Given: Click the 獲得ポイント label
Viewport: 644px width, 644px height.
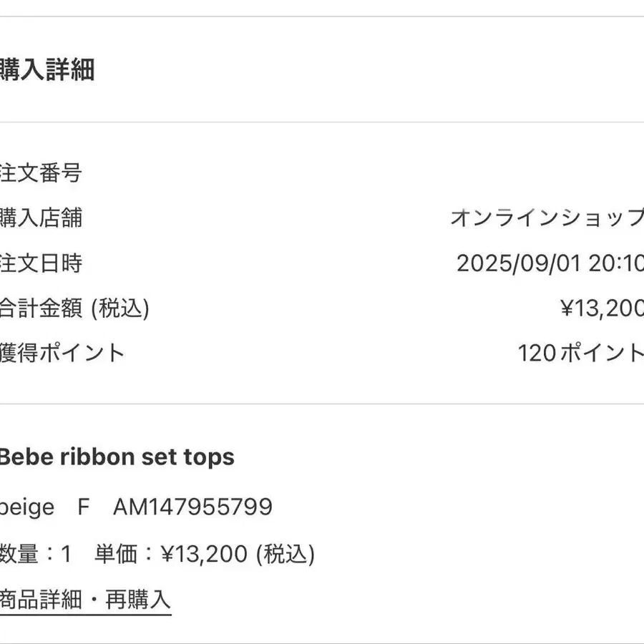Looking at the screenshot, I should [62, 353].
